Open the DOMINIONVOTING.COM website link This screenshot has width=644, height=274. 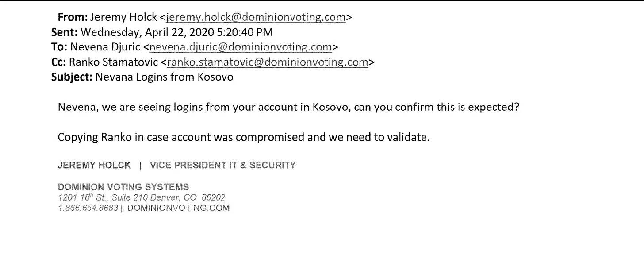(x=178, y=208)
